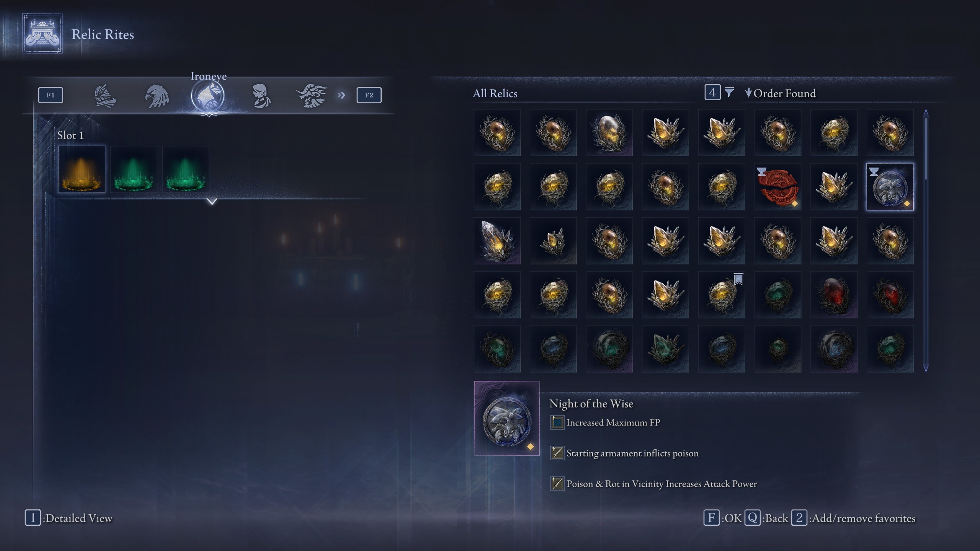Choose the Night of the Wise relic in grid
Image resolution: width=980 pixels, height=551 pixels.
pos(890,187)
